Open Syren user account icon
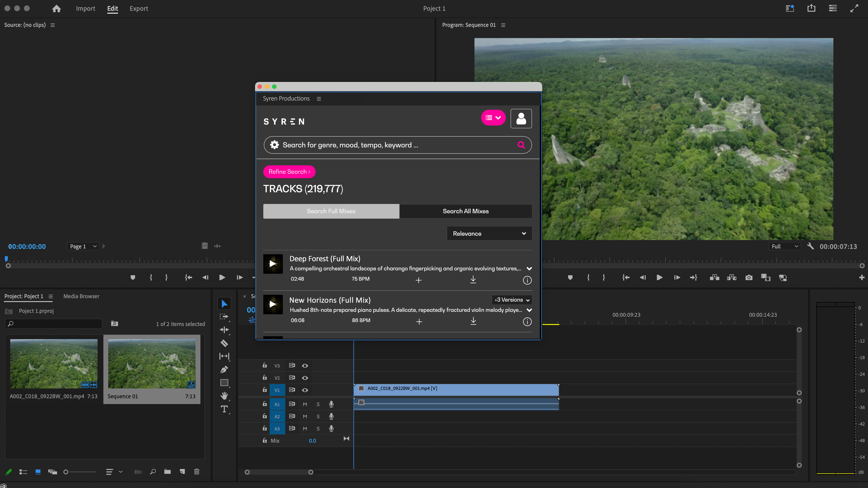The image size is (868, 488). coord(521,118)
